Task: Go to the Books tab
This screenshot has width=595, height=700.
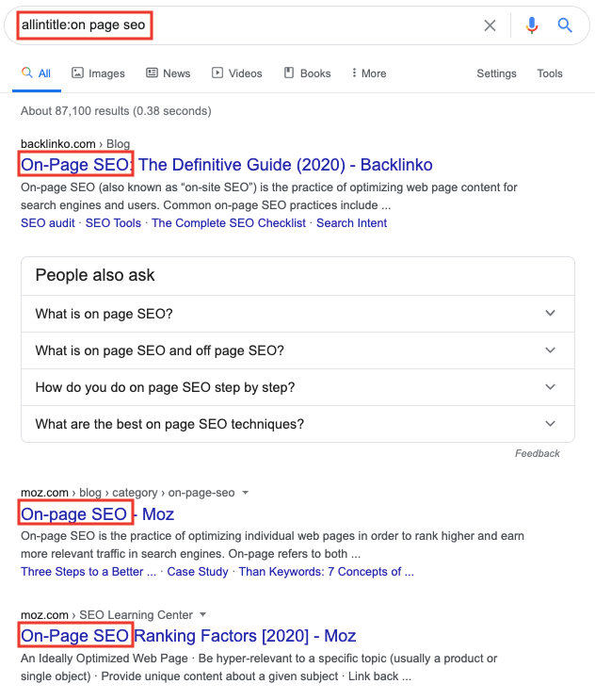Action: [307, 73]
